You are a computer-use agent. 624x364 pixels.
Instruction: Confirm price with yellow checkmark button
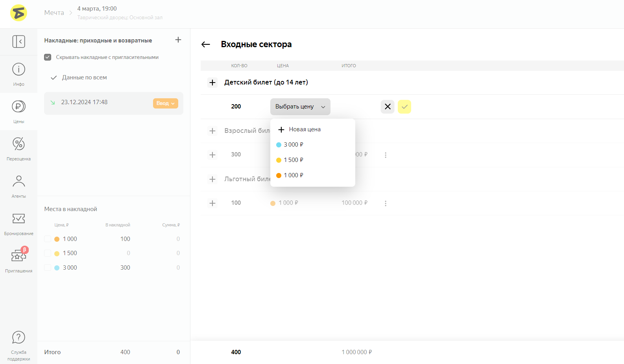(x=404, y=107)
